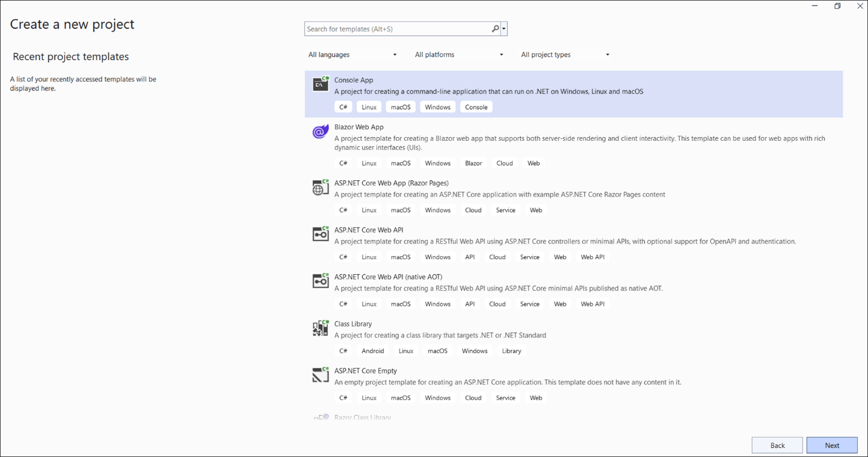The image size is (868, 457).
Task: Expand the All project types dropdown
Action: (565, 55)
